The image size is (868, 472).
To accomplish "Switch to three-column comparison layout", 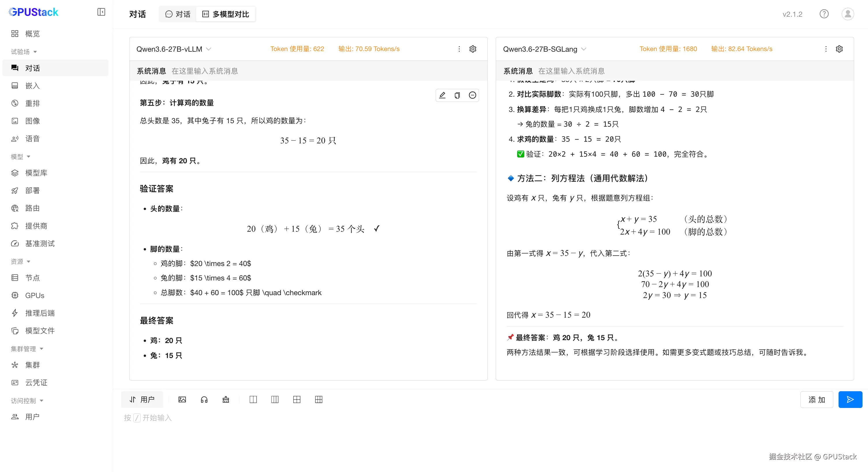I will (x=275, y=400).
